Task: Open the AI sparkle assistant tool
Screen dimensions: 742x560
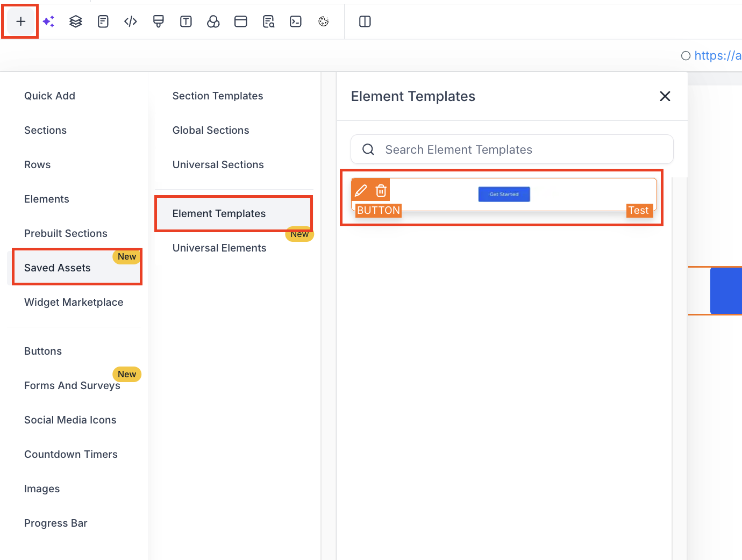Action: [x=48, y=21]
